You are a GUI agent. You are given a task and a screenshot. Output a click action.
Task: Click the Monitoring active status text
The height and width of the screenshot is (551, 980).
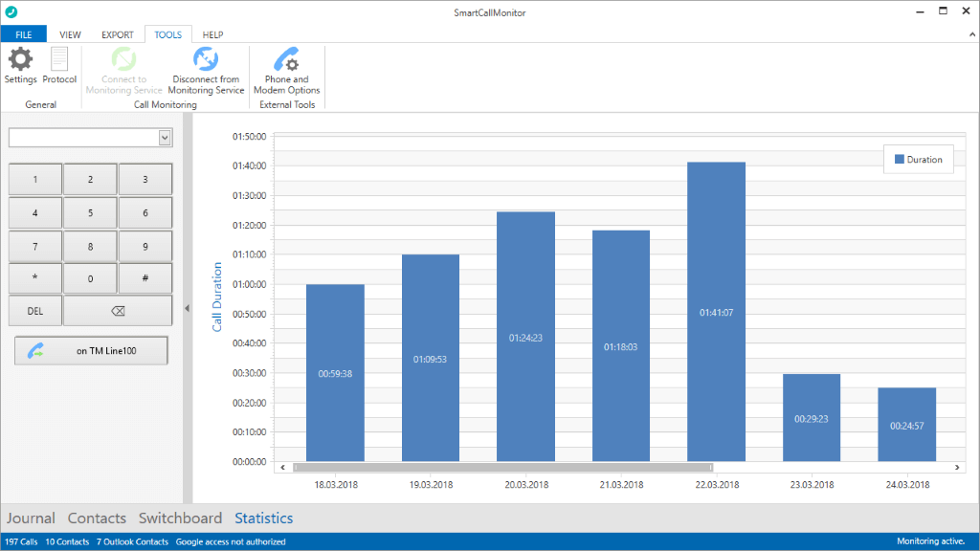tap(930, 541)
